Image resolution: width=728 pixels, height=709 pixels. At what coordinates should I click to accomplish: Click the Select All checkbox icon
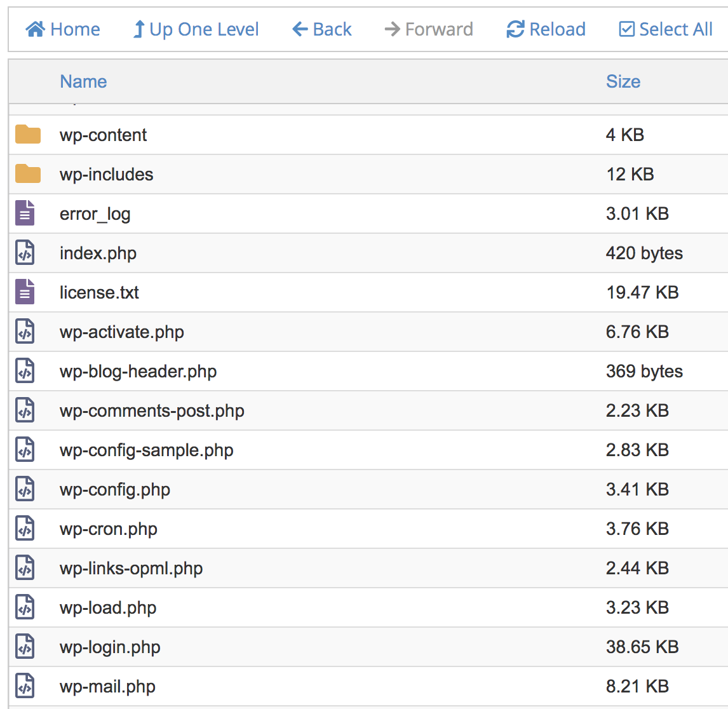627,29
